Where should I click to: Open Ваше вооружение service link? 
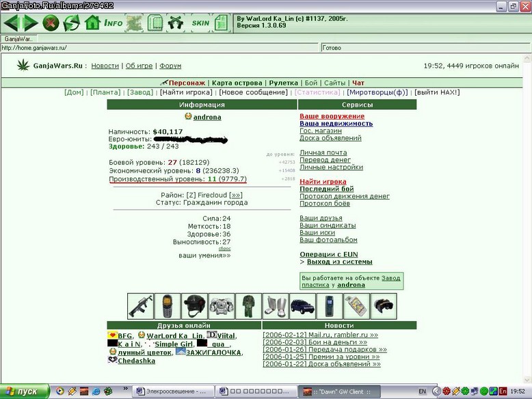pos(332,116)
